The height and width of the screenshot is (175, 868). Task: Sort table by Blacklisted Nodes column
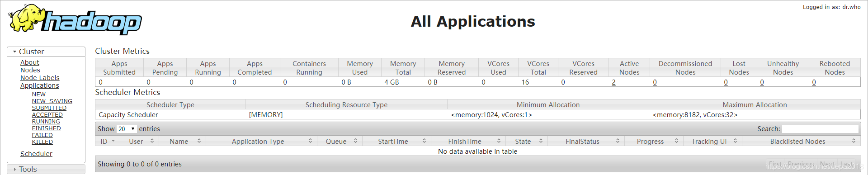[801, 142]
